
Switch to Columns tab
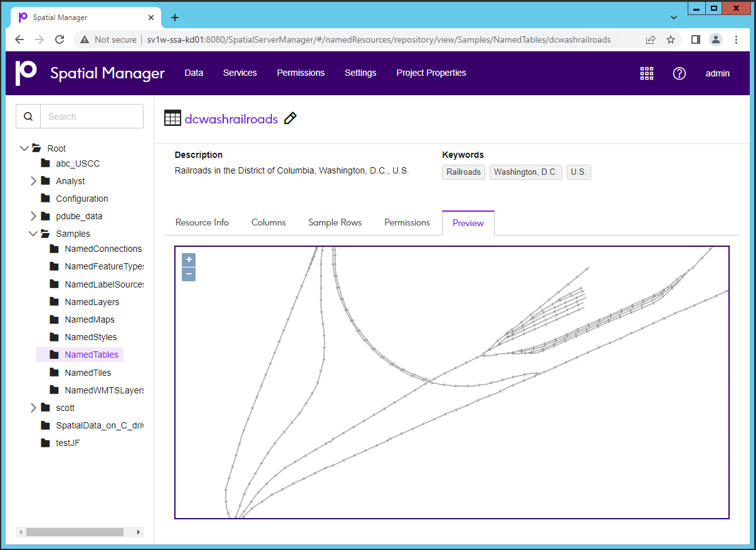[x=268, y=222]
